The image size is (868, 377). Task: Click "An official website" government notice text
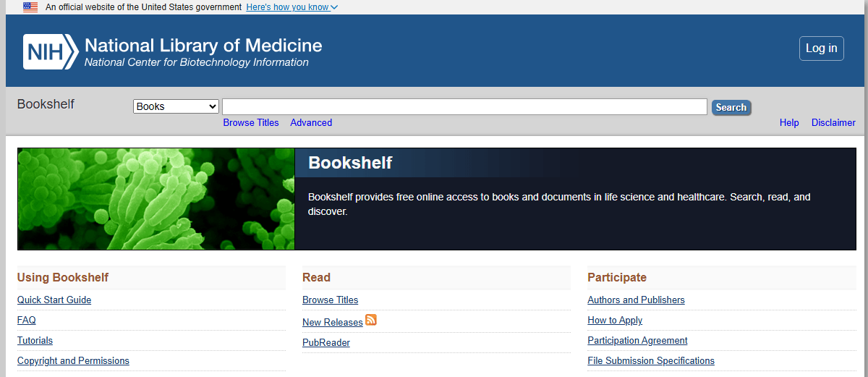pos(143,7)
